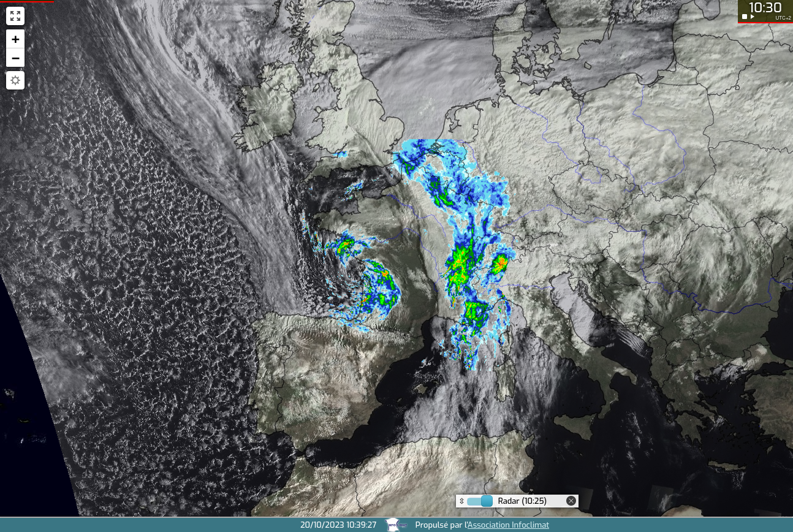Click the 20/10/2023 10:39:27 timestamp

tap(338, 525)
